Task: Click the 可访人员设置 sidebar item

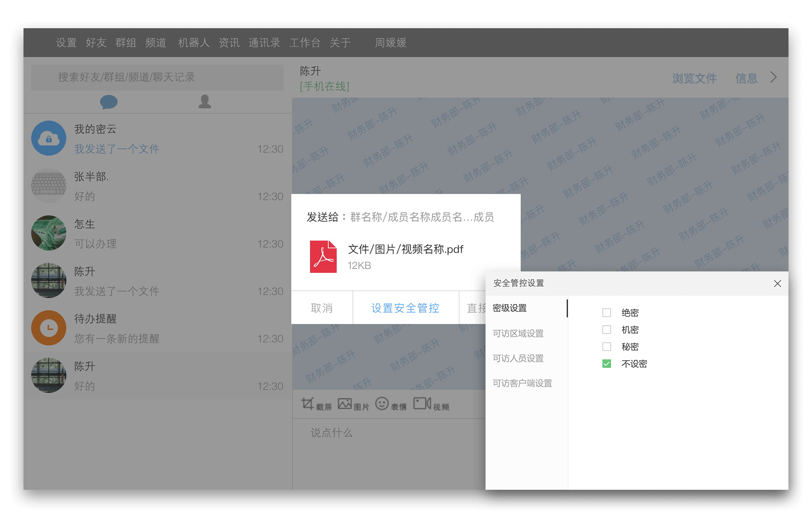Action: coord(518,358)
